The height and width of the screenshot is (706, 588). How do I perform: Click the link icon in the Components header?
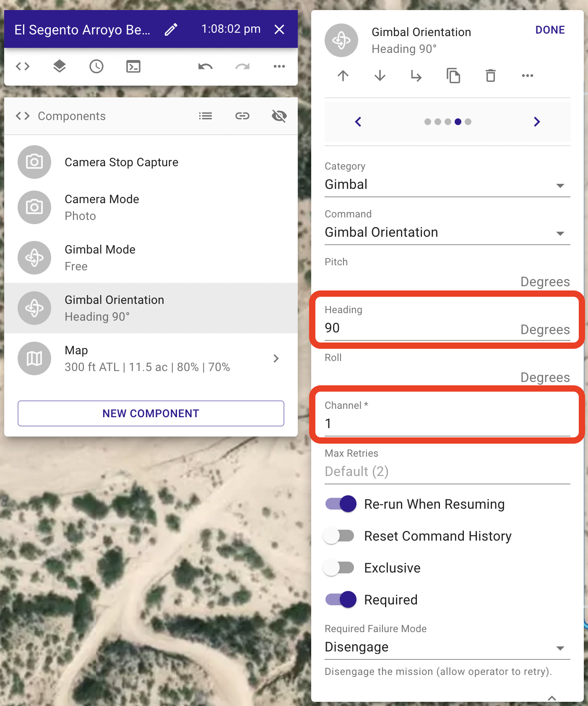point(242,116)
